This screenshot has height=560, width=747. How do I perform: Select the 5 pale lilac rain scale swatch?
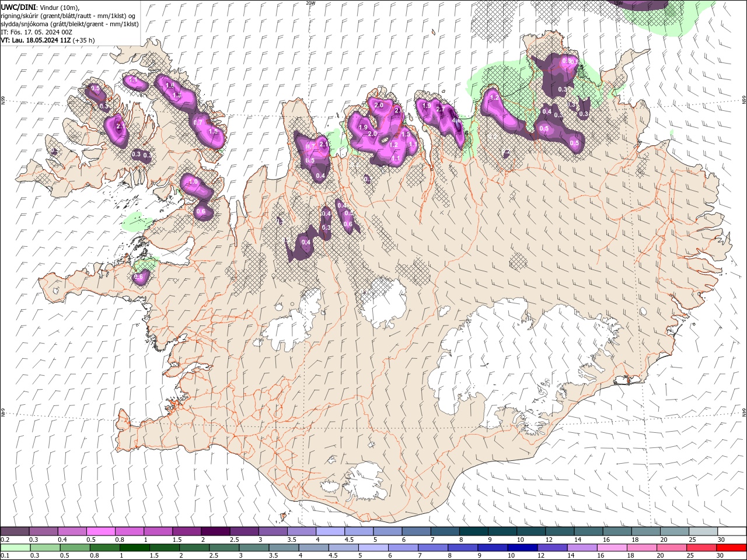373,547
